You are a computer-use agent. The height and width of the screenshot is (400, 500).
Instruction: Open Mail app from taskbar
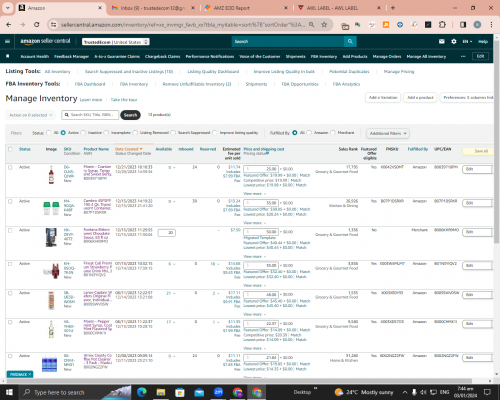point(199,392)
